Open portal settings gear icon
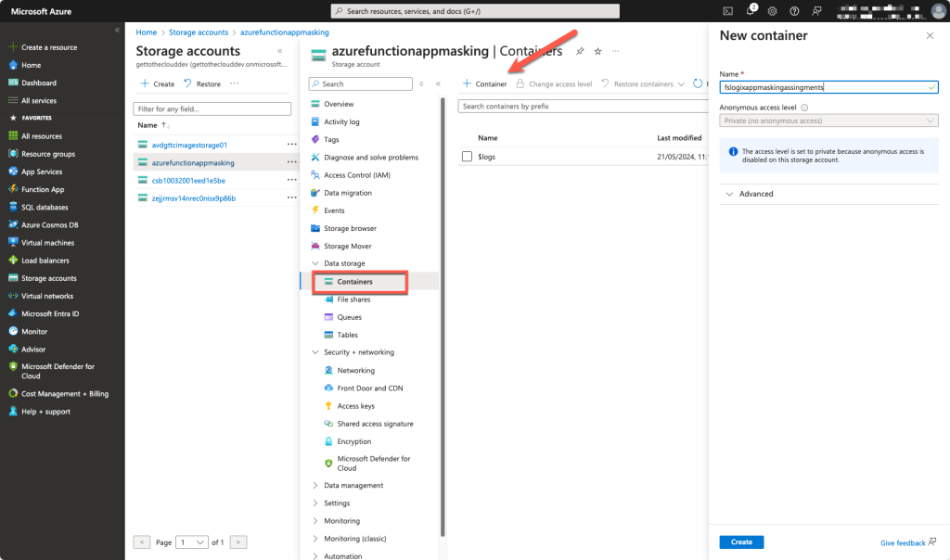 click(x=772, y=11)
